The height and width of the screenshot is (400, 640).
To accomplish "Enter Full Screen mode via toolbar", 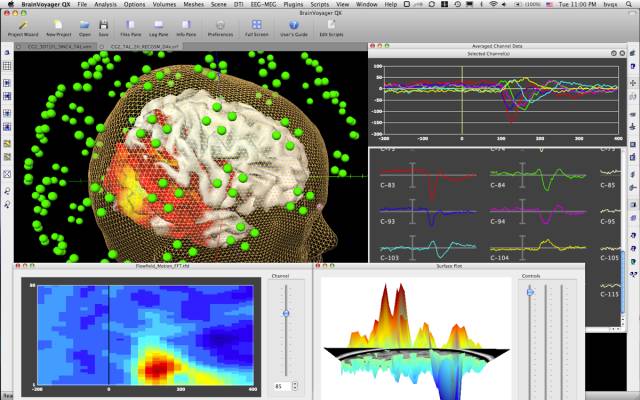I will [x=258, y=25].
